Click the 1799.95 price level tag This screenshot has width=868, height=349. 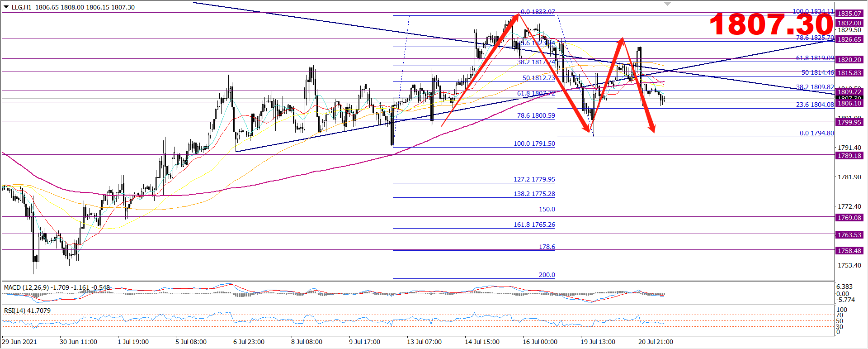(849, 122)
